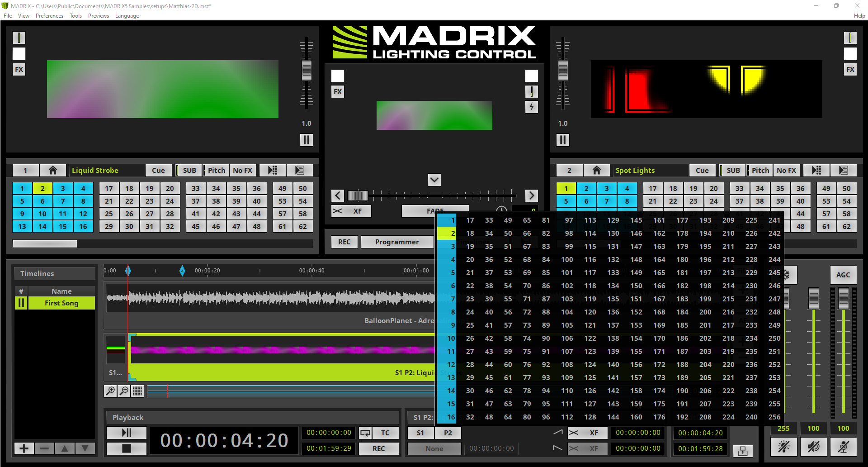
Task: Open the Help menu
Action: (859, 16)
